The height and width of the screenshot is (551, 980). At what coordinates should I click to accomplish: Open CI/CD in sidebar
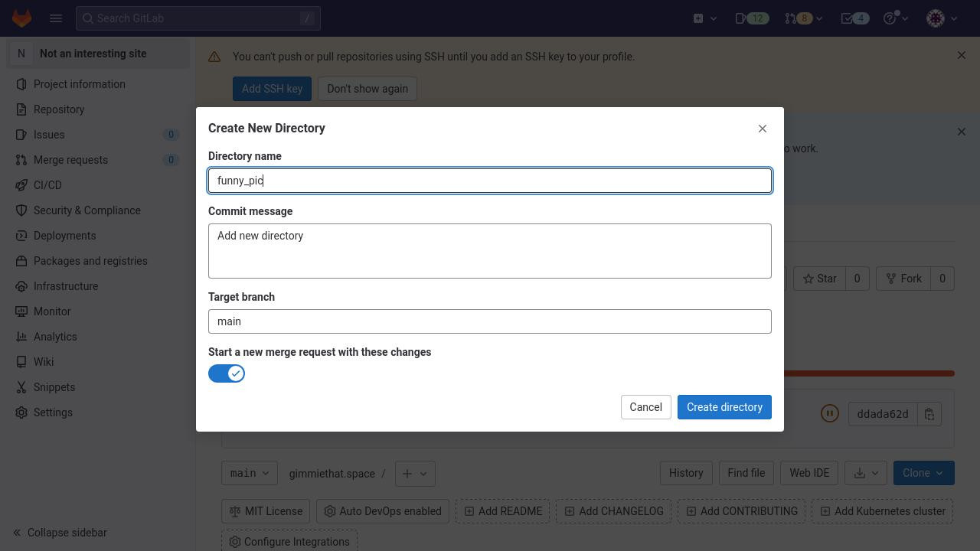(98, 185)
